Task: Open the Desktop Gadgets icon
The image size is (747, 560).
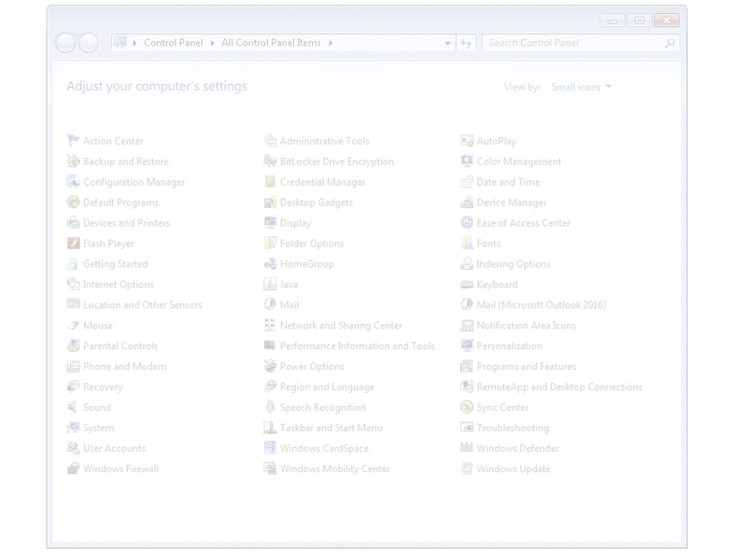Action: (x=270, y=202)
